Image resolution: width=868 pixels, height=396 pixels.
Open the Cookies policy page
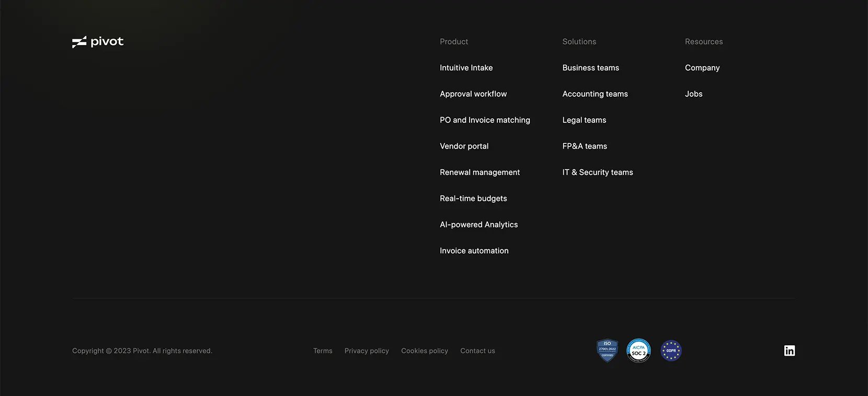pos(425,351)
